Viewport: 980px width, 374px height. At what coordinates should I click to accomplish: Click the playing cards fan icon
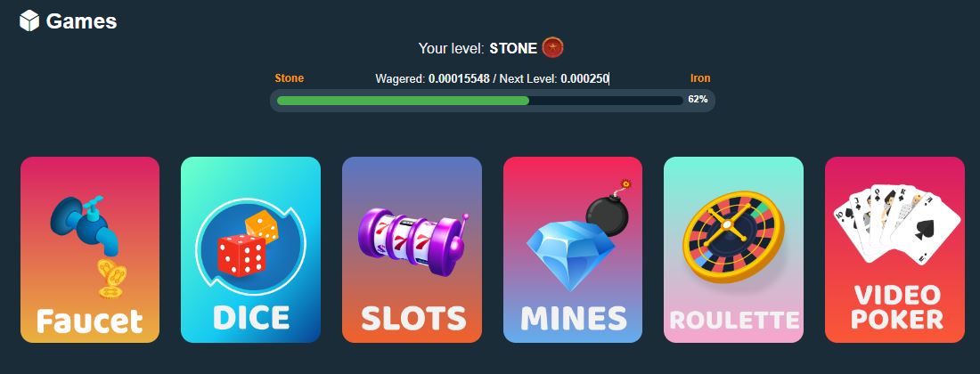point(895,224)
